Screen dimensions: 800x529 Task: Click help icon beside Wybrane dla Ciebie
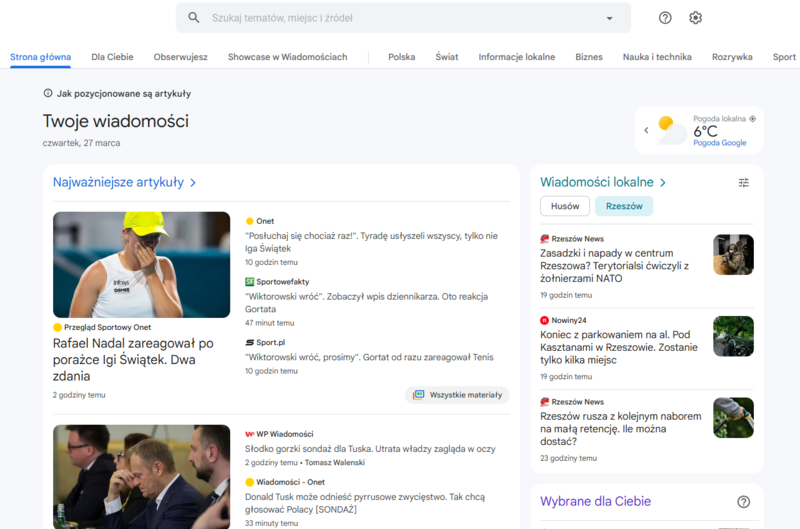[743, 502]
